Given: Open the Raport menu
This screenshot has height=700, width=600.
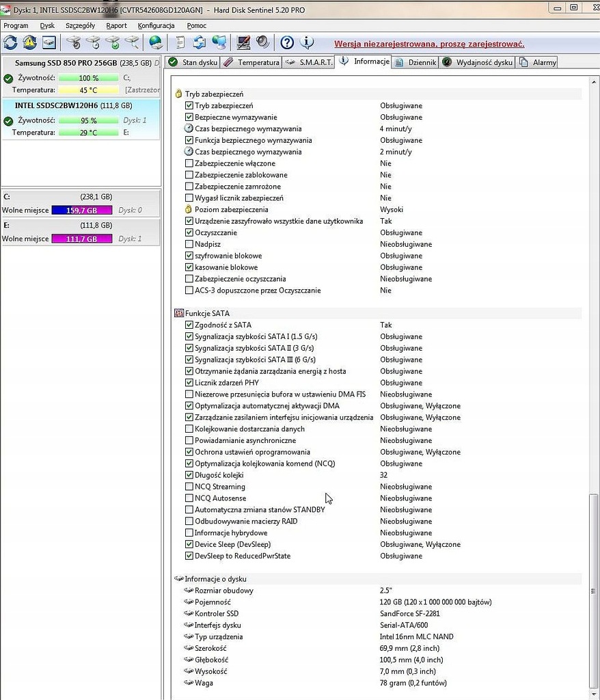Looking at the screenshot, I should coord(117,26).
